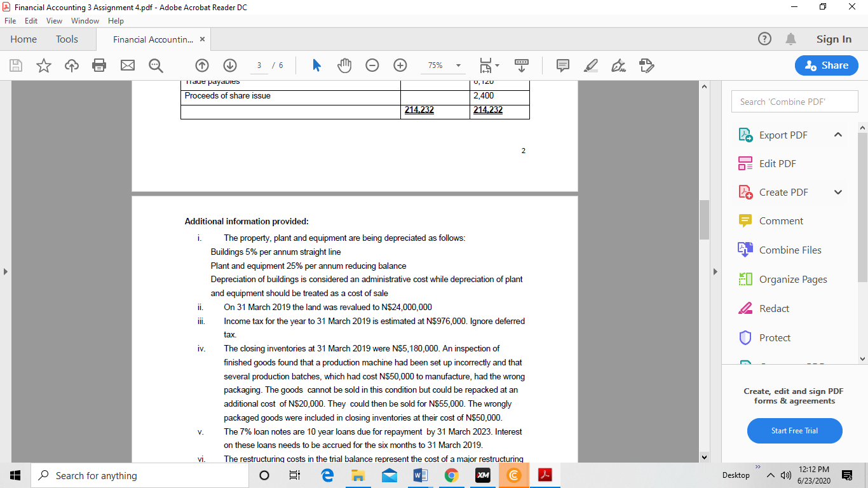Open the Fill & Sign tool
The height and width of the screenshot is (488, 868).
(618, 65)
